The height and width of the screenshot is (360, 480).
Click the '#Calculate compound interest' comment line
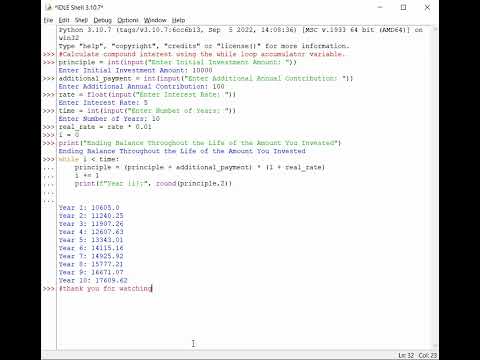[x=201, y=54]
